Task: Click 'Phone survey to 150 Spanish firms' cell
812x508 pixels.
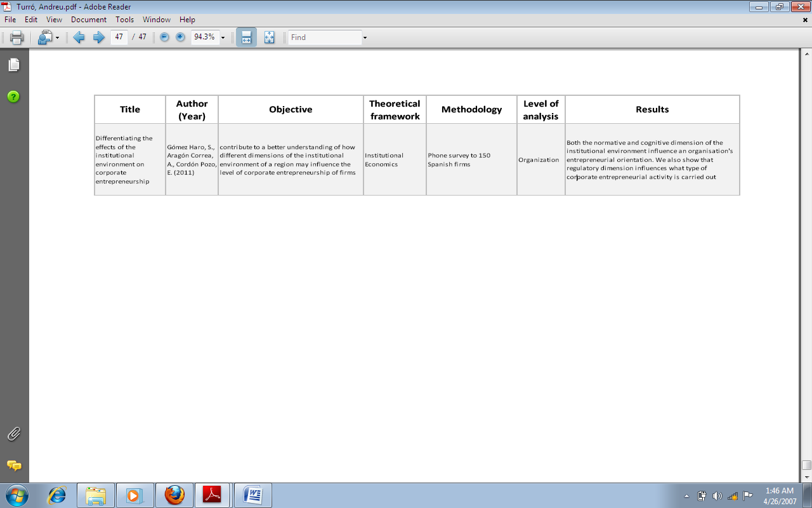Action: coord(471,159)
